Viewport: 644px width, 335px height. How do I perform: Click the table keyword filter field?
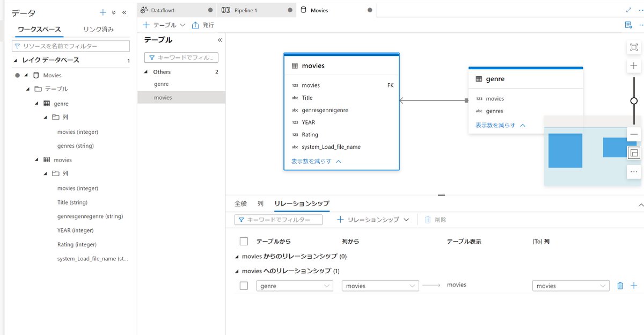pos(181,57)
